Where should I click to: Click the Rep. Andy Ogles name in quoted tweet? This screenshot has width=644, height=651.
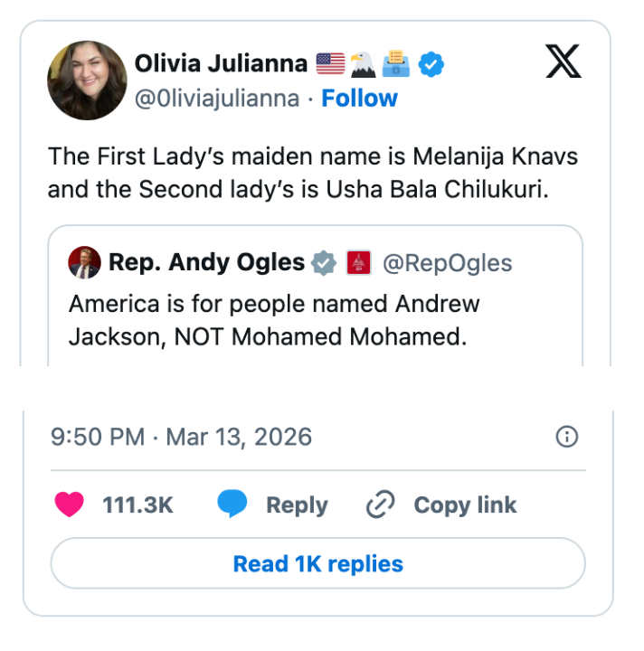coord(206,263)
